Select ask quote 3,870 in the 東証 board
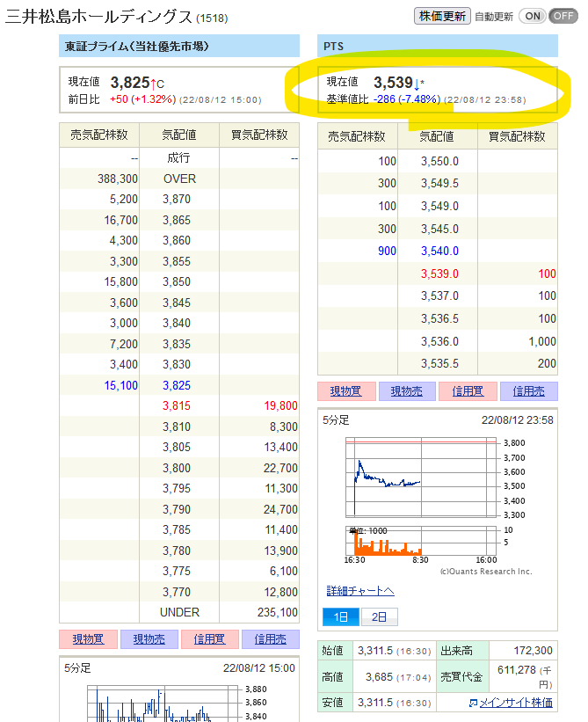Image resolution: width=588 pixels, height=722 pixels. point(177,200)
